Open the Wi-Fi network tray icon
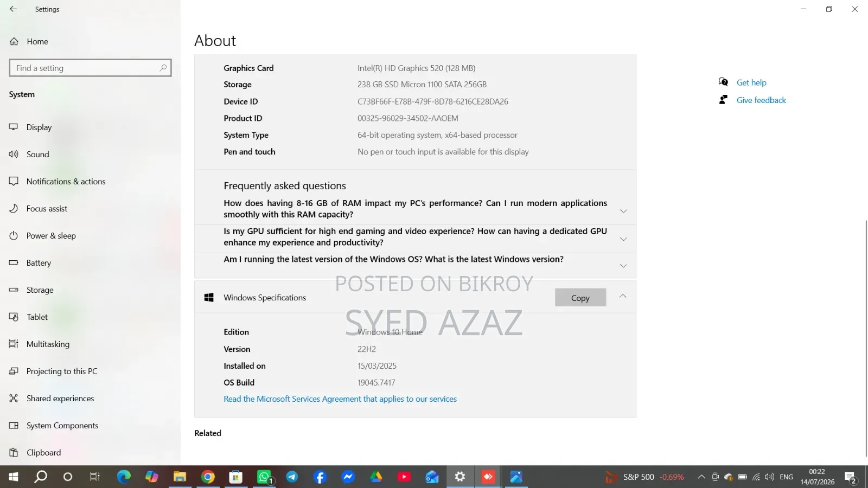 (x=756, y=477)
